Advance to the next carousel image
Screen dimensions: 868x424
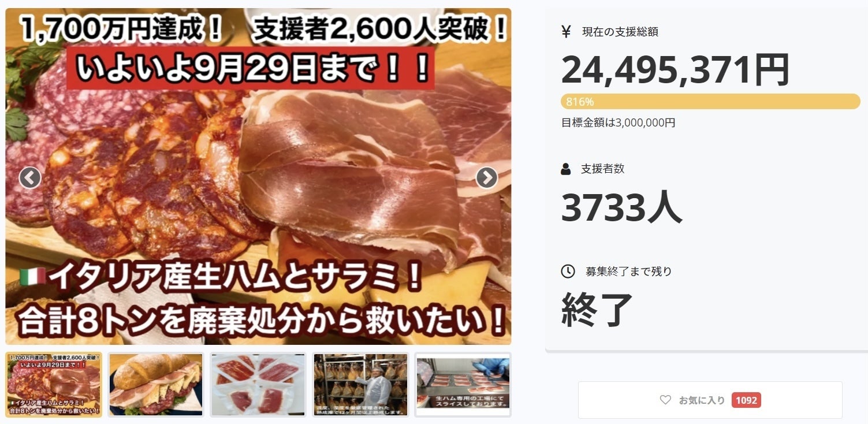486,178
